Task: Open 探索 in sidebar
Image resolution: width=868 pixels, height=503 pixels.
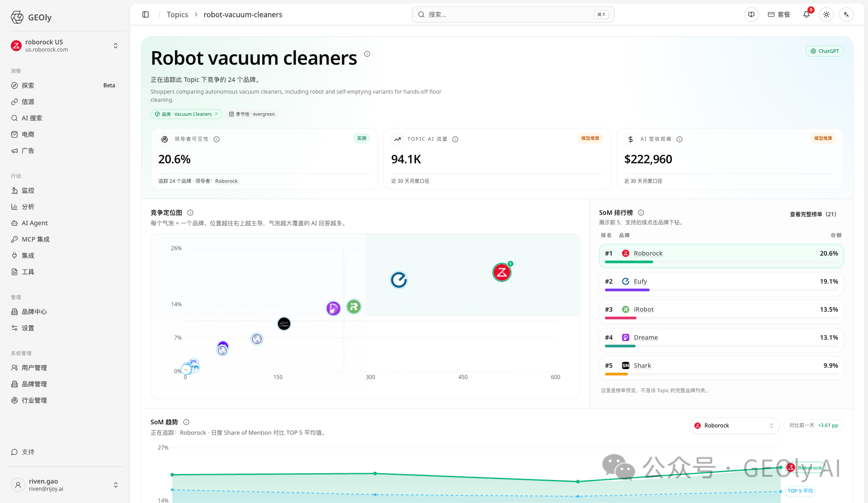Action: pyautogui.click(x=65, y=85)
